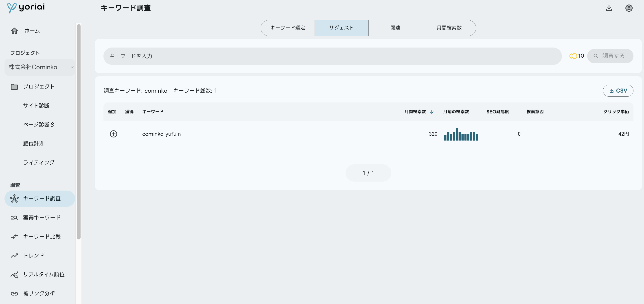Click the home icon in the sidebar
This screenshot has height=304, width=644.
click(15, 30)
